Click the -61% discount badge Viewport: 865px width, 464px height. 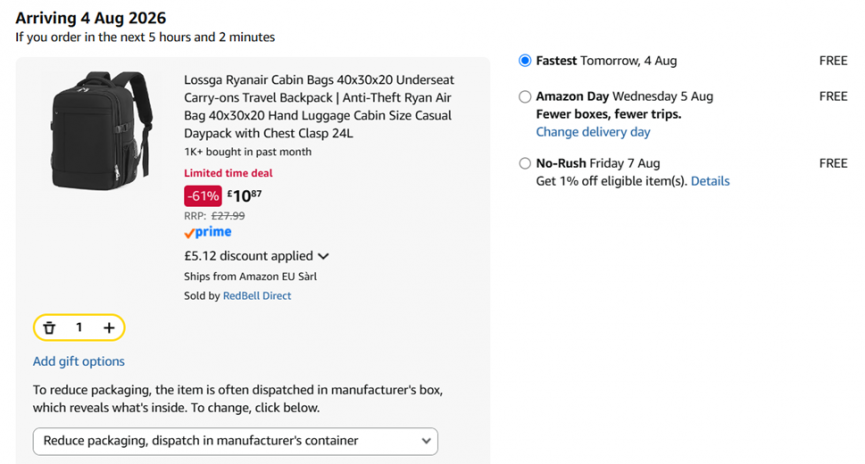[203, 196]
